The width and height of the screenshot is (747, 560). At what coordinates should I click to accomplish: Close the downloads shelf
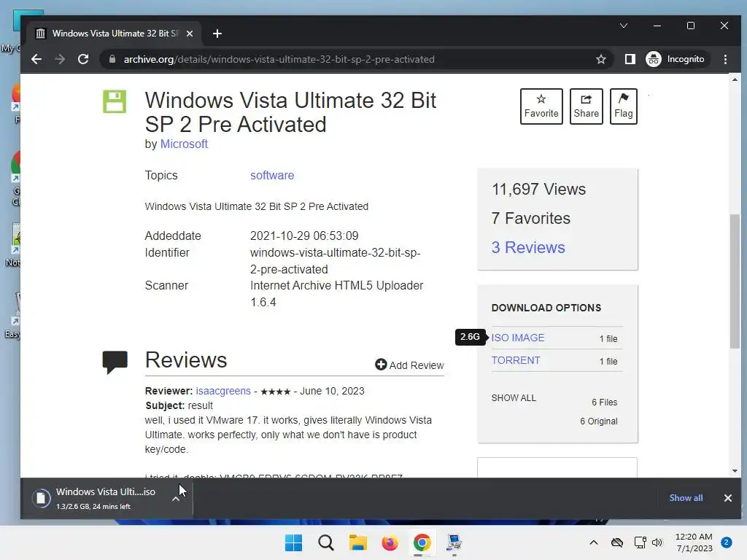click(x=727, y=498)
